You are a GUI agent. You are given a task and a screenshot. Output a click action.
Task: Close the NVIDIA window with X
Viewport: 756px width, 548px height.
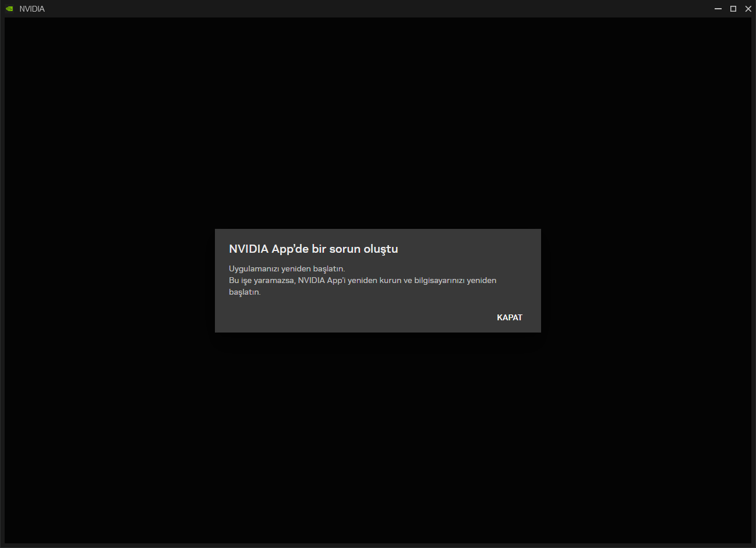(748, 9)
